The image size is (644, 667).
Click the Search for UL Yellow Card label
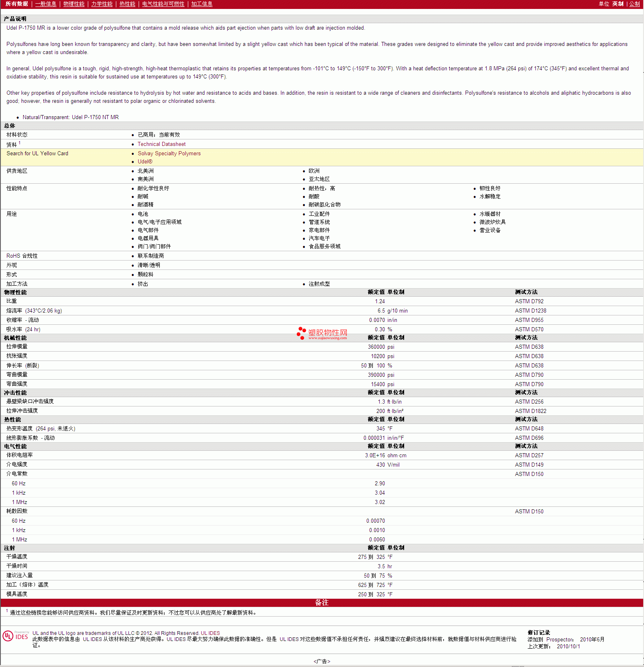(x=37, y=154)
